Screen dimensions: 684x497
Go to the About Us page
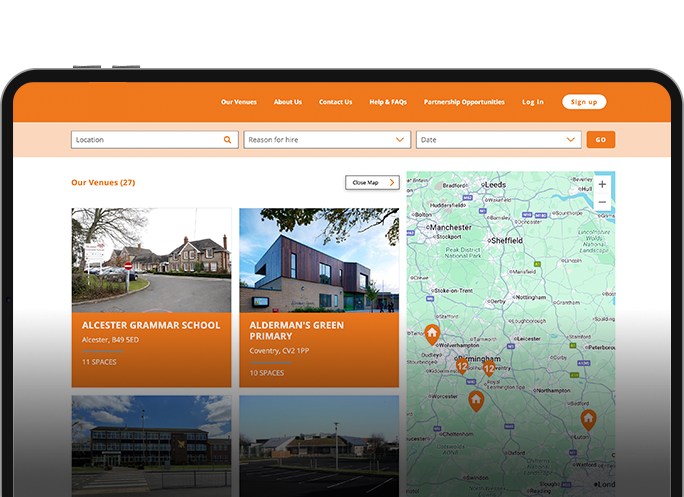pyautogui.click(x=288, y=102)
